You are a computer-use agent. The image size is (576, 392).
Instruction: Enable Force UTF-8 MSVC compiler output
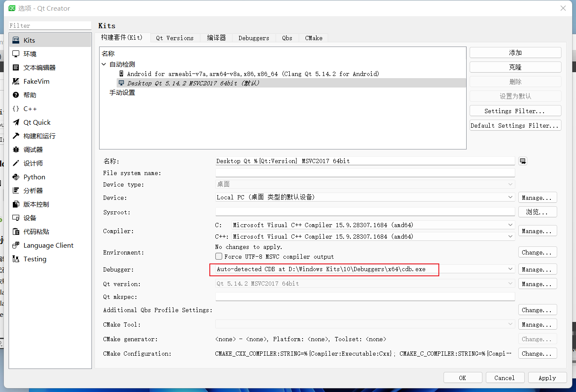point(219,256)
